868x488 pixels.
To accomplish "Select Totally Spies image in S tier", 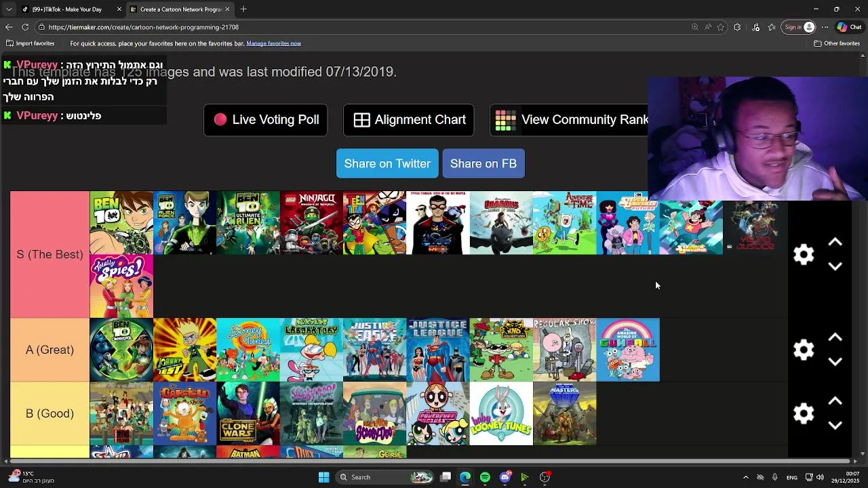I will coord(121,286).
